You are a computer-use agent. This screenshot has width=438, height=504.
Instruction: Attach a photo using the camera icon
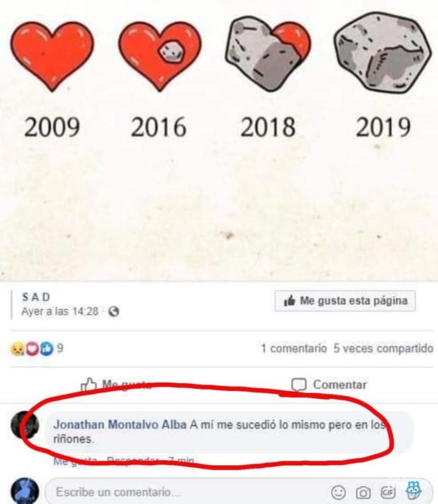coord(363,492)
